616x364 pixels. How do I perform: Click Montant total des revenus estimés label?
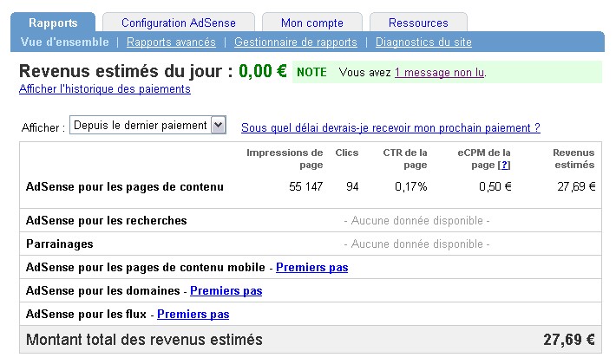coord(144,340)
